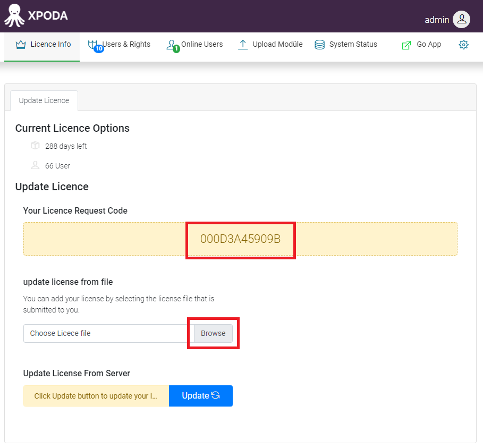483x448 pixels.
Task: Click the '66 User' text
Action: (x=57, y=166)
